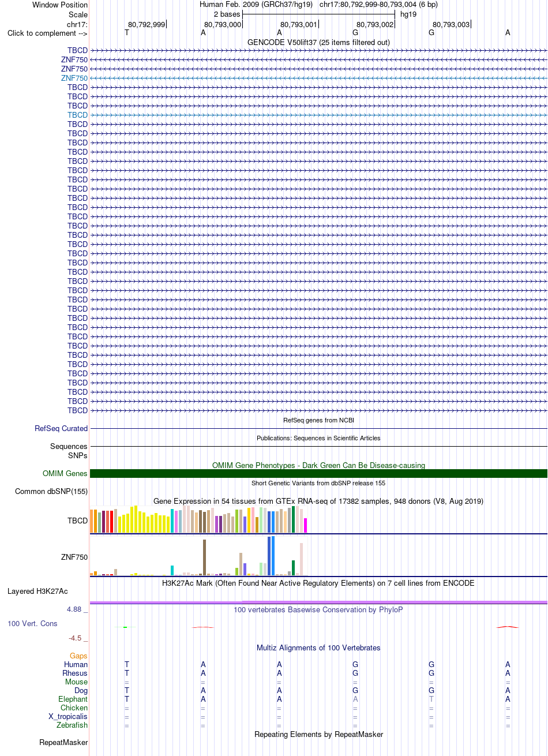Open the GTEx Gene Expression track title

(x=318, y=501)
